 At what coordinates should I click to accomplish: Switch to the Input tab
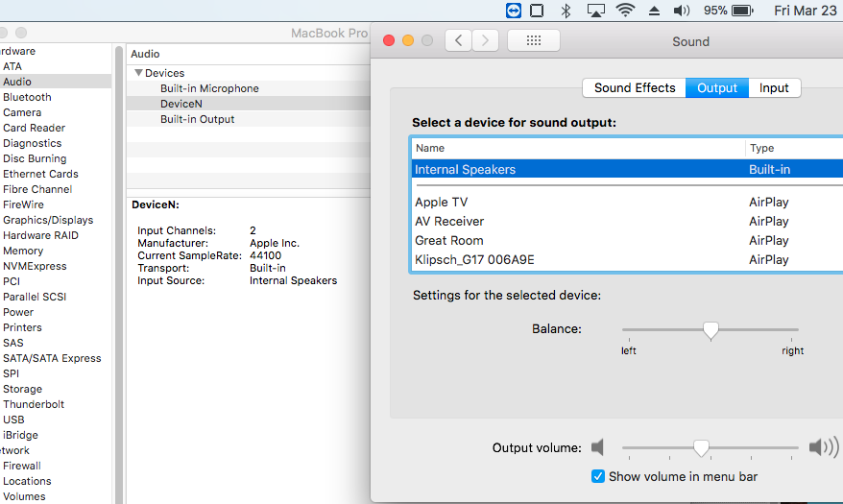(x=774, y=87)
